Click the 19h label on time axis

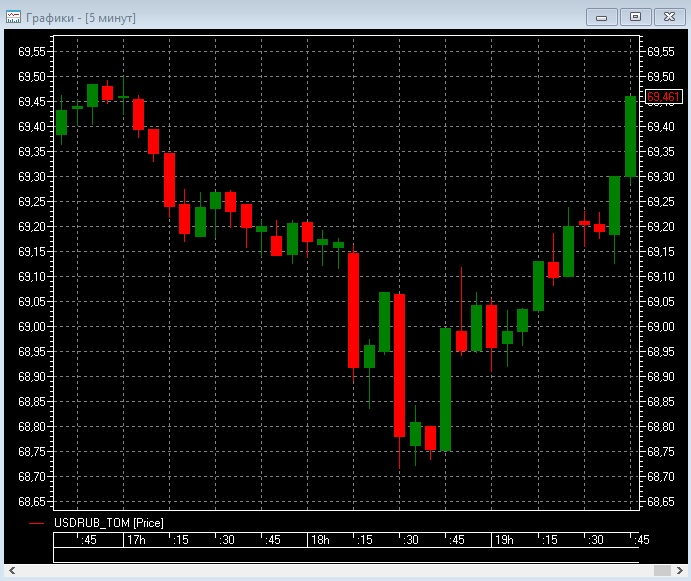tap(504, 540)
